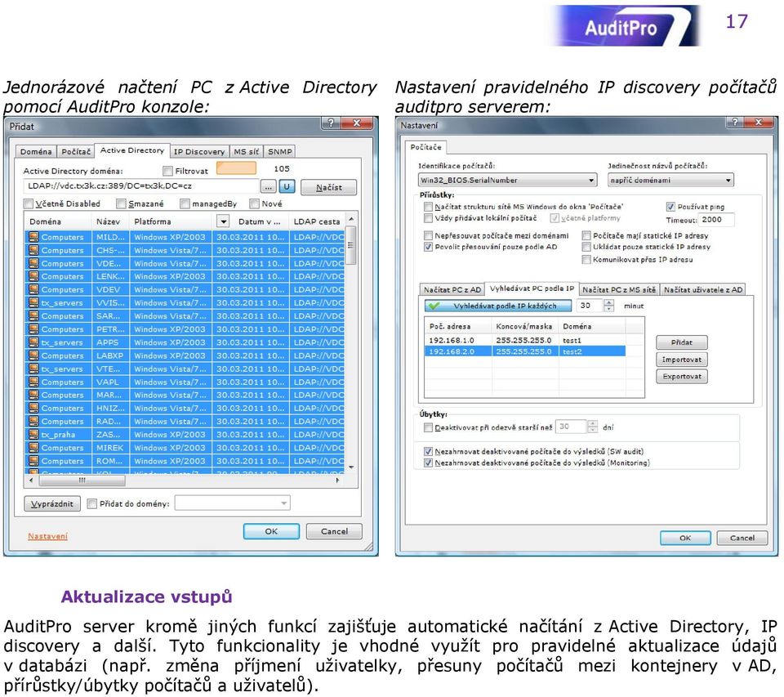Switch to the Počítač tab
Image resolution: width=784 pixels, height=697 pixels.
click(x=76, y=152)
